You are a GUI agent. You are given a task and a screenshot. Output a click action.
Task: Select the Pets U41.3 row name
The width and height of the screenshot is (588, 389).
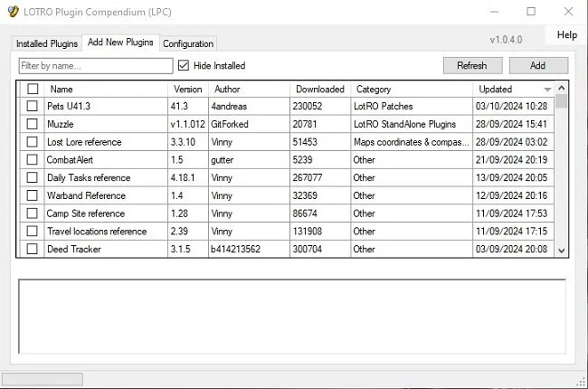pos(69,106)
